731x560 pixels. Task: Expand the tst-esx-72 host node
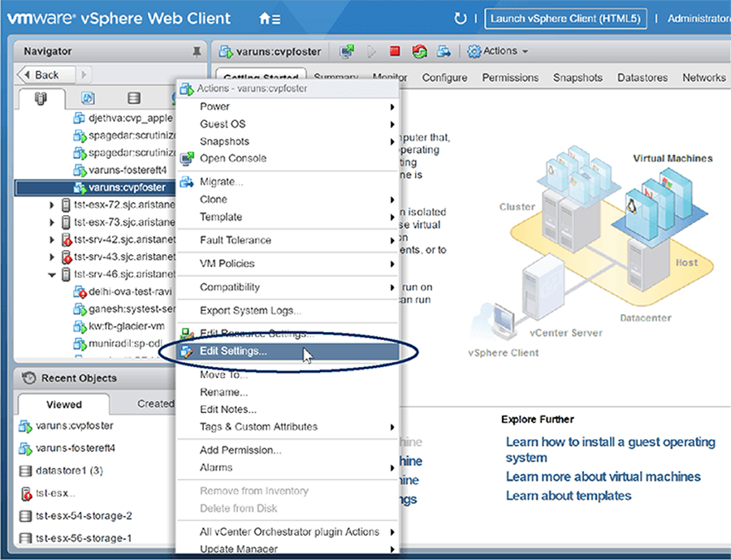[52, 205]
